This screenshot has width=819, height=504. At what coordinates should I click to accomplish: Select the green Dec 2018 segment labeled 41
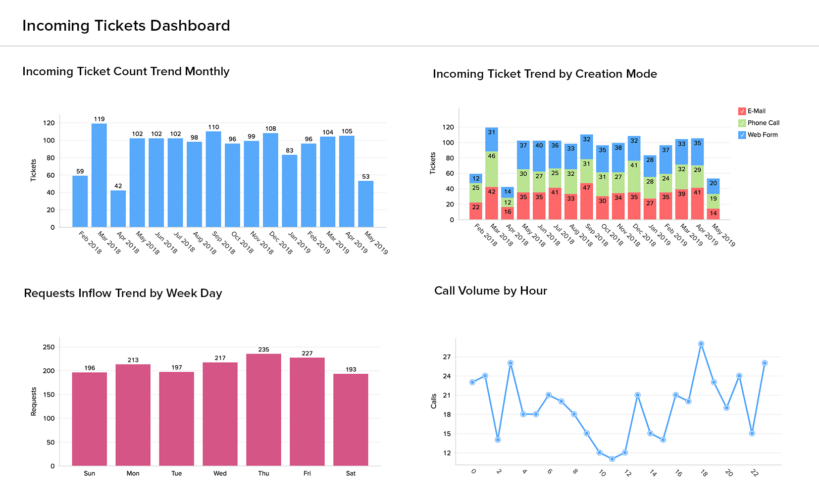(x=634, y=177)
